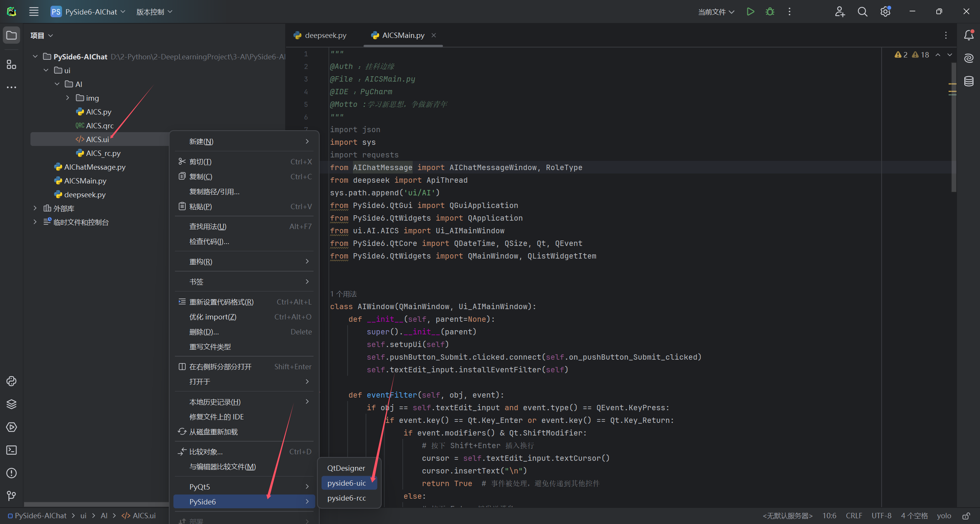This screenshot has height=524, width=980.
Task: Open the Git version control tool window
Action: [11, 496]
